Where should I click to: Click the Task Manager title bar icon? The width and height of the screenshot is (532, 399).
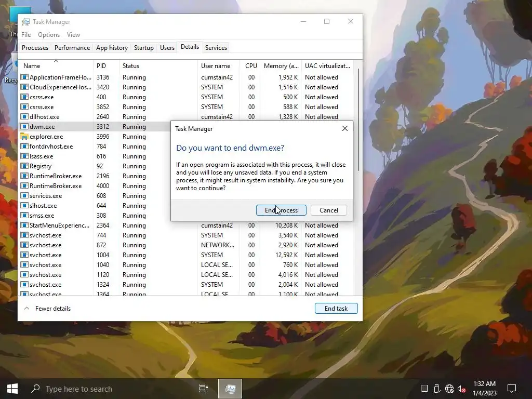[x=26, y=22]
